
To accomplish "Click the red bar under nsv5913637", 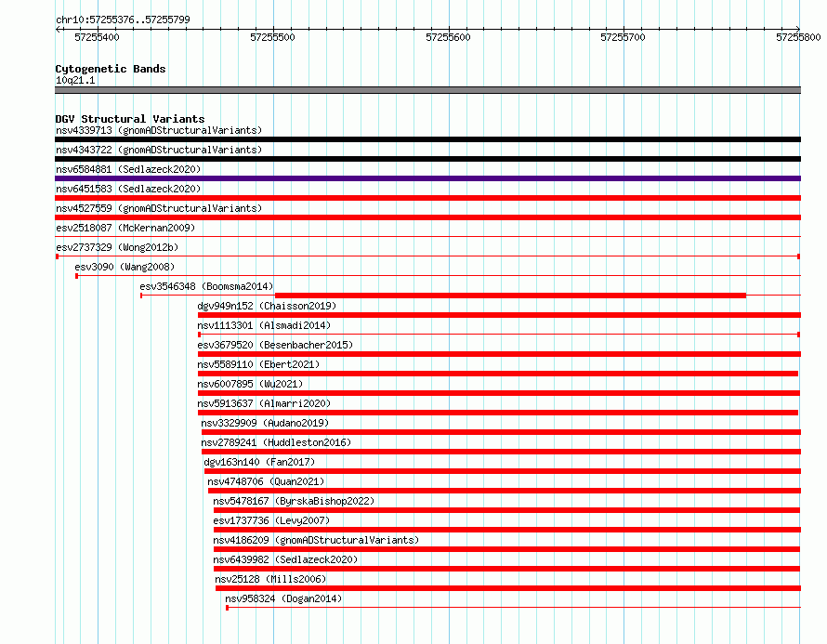I will (498, 413).
